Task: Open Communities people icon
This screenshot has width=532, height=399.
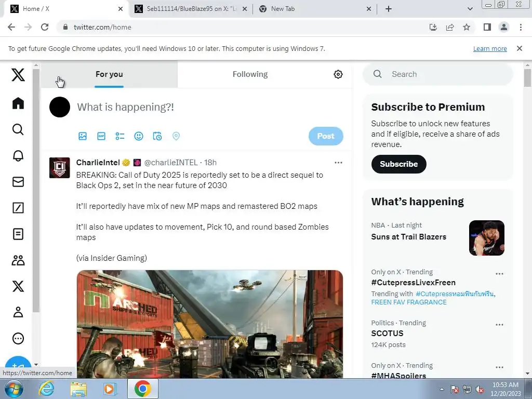Action: (18, 260)
